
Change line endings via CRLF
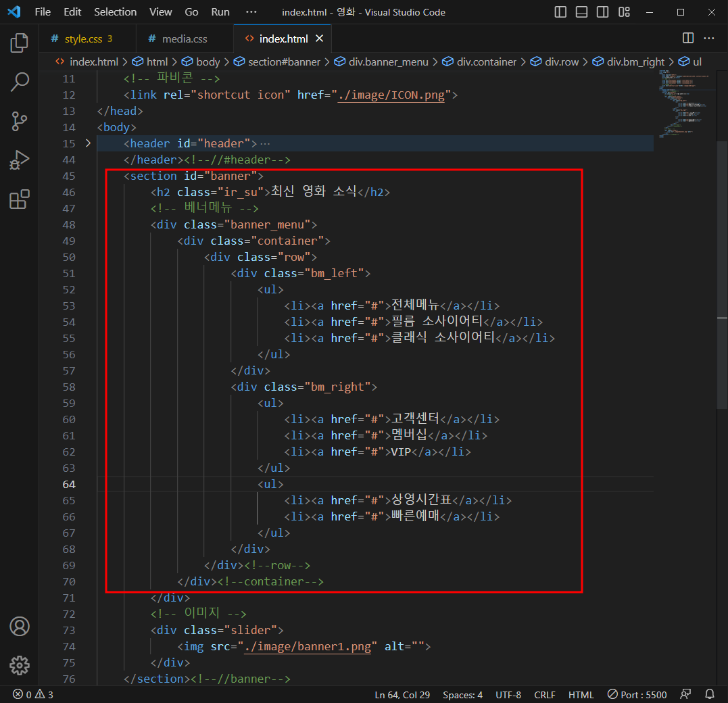pos(545,695)
